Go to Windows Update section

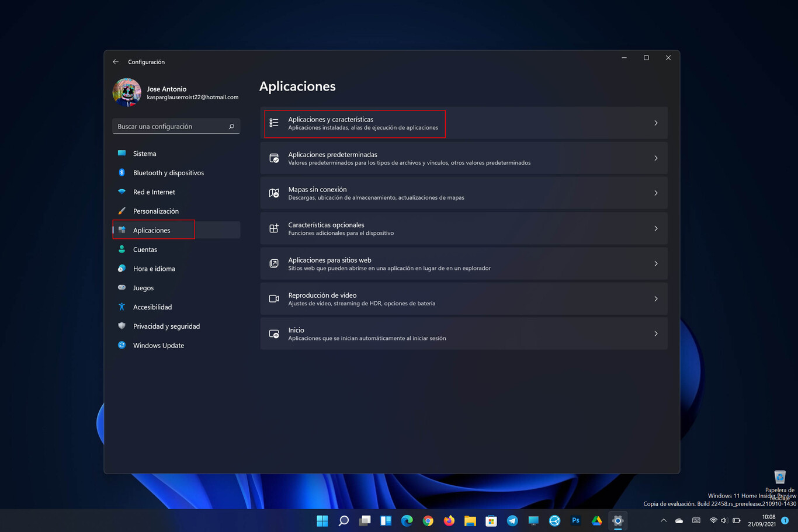tap(158, 346)
